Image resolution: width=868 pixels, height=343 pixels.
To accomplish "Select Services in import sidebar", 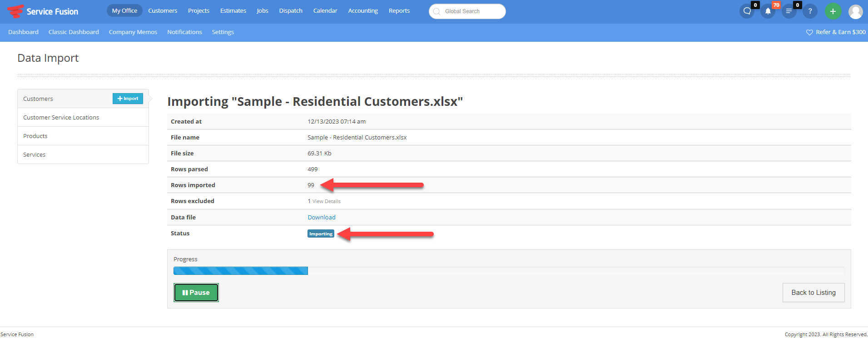I will coord(83,154).
